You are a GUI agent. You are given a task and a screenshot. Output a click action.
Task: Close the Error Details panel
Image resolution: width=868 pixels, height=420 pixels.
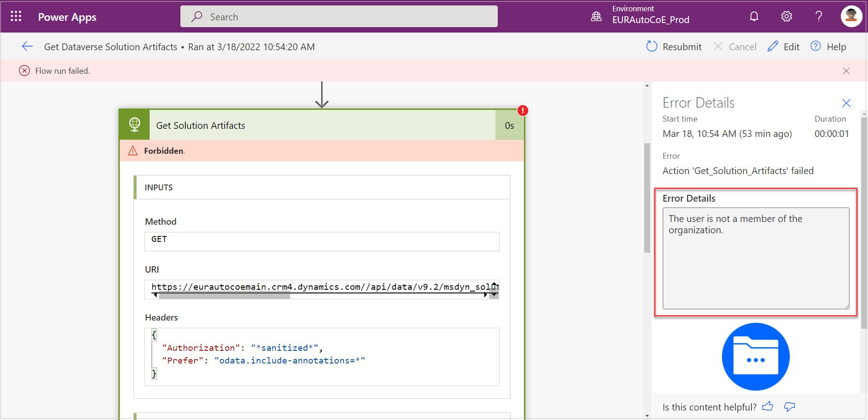click(846, 103)
